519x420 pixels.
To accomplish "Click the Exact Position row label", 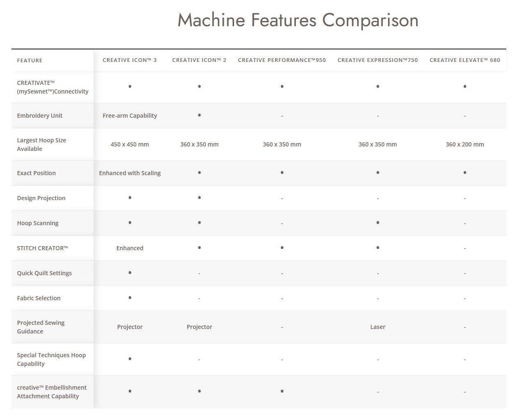I will (x=36, y=173).
